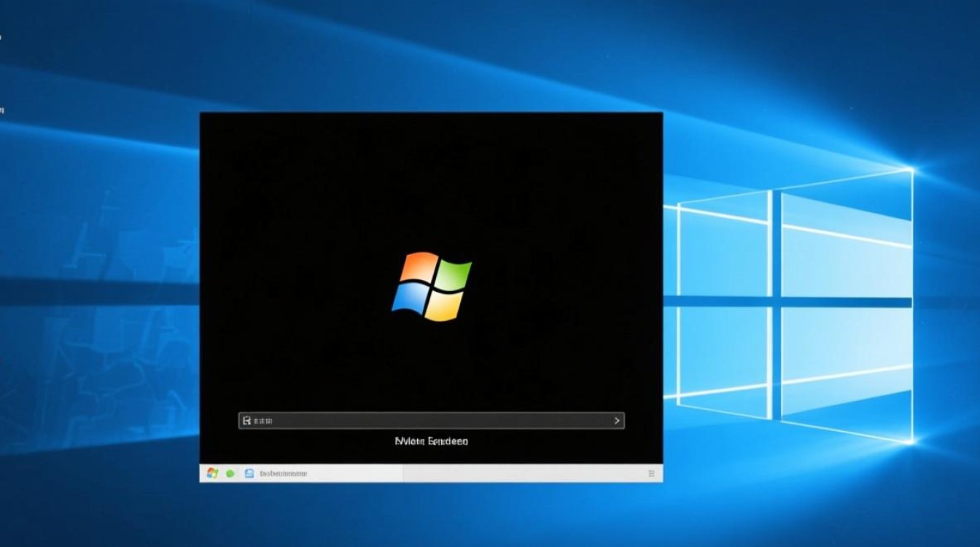This screenshot has width=980, height=547.
Task: Launch the blue app icon on the VM taskbar
Action: coord(248,473)
